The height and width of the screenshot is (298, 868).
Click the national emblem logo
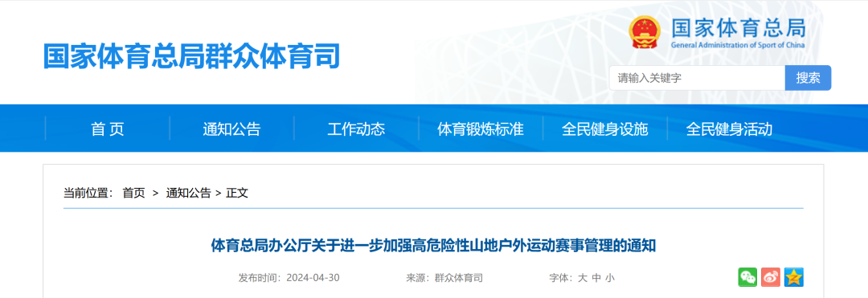[x=645, y=31]
